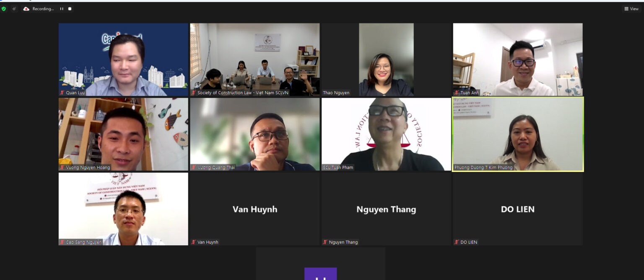Select Phuong Duong T Kim Phuong's highlighted tile
644x280 pixels.
(518, 134)
